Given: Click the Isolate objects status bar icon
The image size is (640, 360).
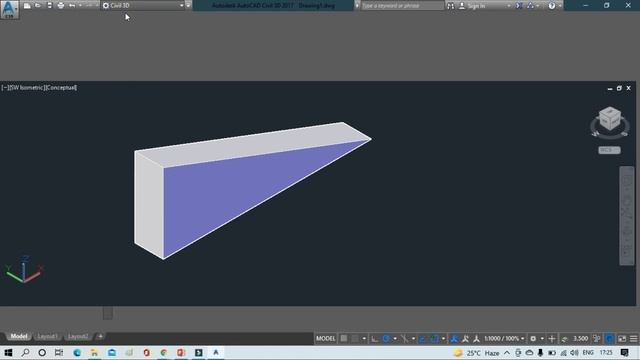Looking at the screenshot, I should [609, 338].
